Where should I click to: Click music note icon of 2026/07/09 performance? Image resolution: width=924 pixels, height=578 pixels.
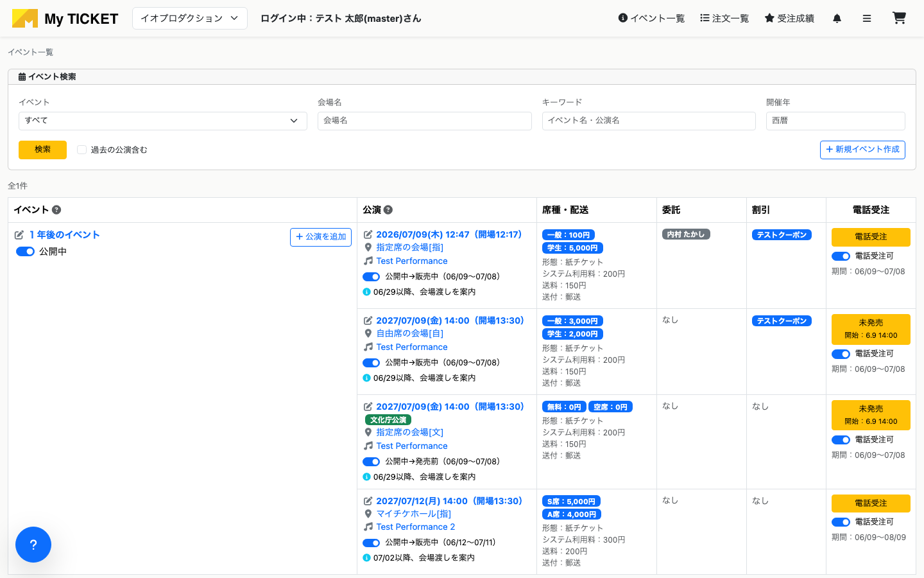[x=368, y=261]
